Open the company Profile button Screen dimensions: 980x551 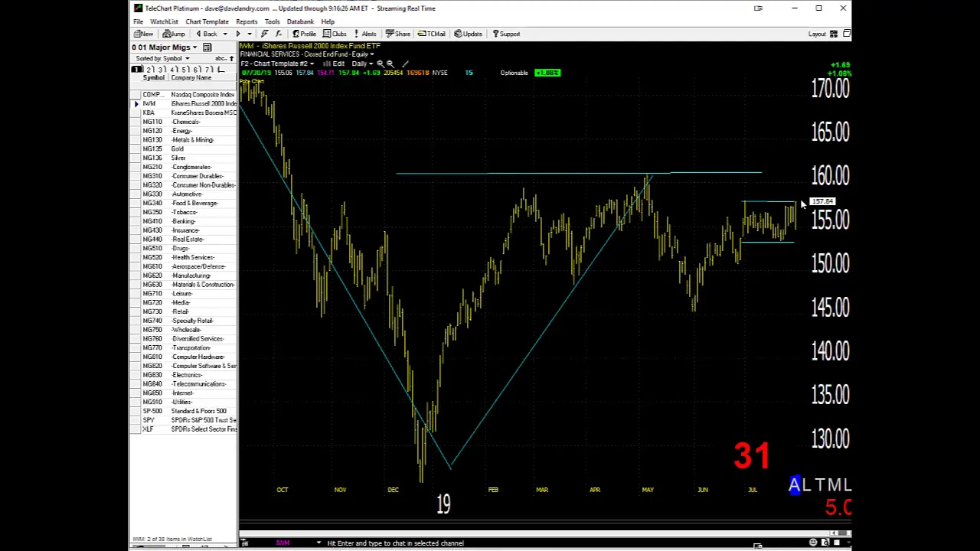point(304,34)
